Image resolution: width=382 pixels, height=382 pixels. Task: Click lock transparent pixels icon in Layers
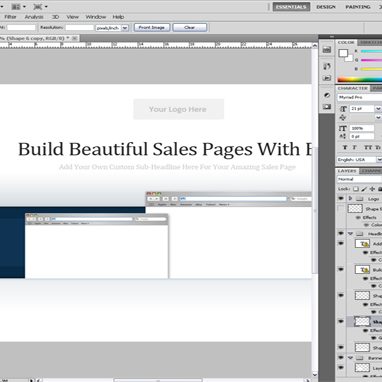pyautogui.click(x=356, y=189)
